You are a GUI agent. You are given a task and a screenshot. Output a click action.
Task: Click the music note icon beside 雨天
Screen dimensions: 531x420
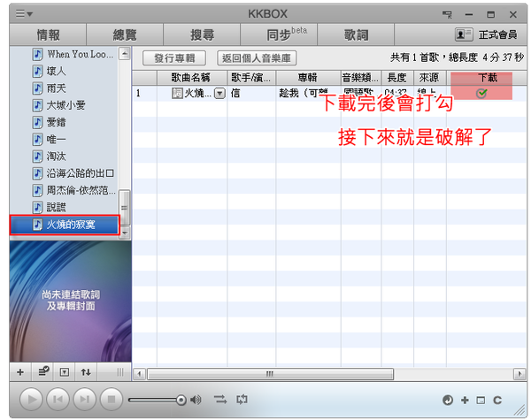pyautogui.click(x=37, y=88)
